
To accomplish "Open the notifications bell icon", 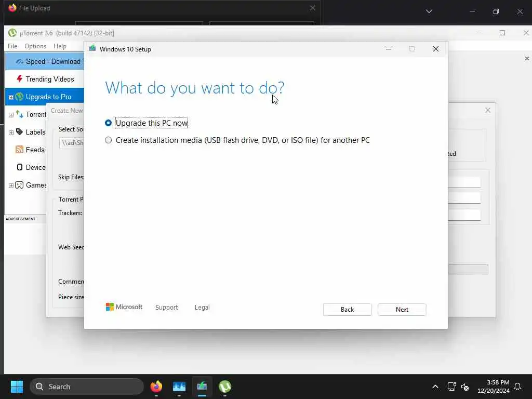I will [x=517, y=387].
